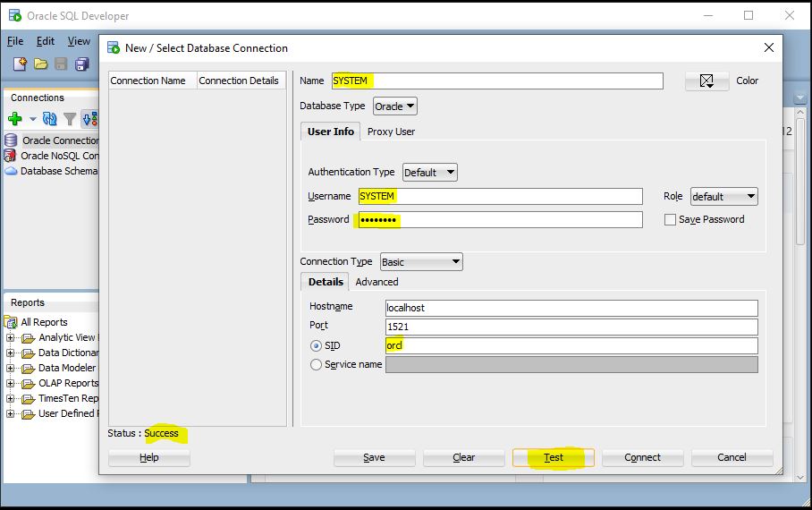Image resolution: width=812 pixels, height=510 pixels.
Task: Click the main window vertical scrollbar thumb
Action: pyautogui.click(x=800, y=182)
